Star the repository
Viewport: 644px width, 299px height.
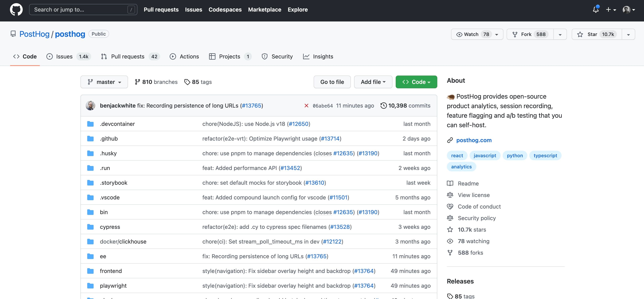point(597,34)
